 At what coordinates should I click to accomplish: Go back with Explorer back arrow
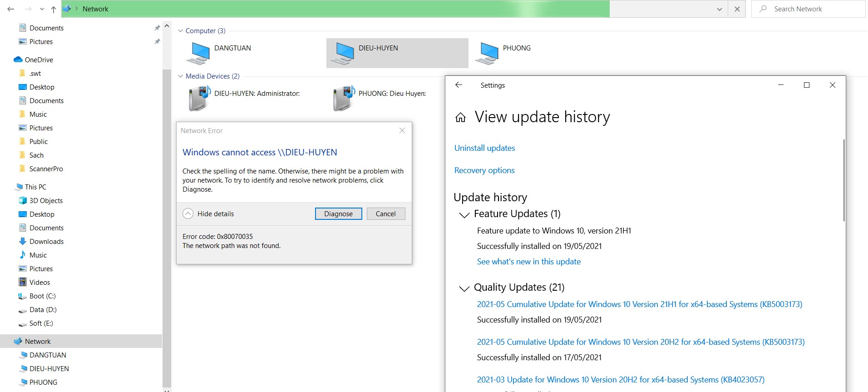[11, 9]
